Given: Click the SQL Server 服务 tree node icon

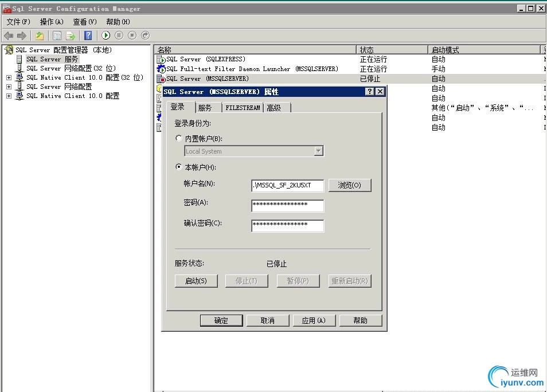Looking at the screenshot, I should 19,59.
